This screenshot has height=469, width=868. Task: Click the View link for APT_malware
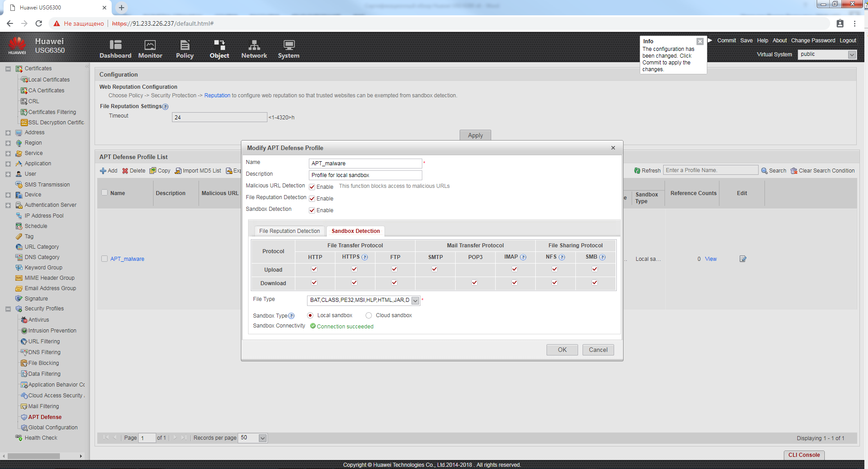[x=711, y=259]
